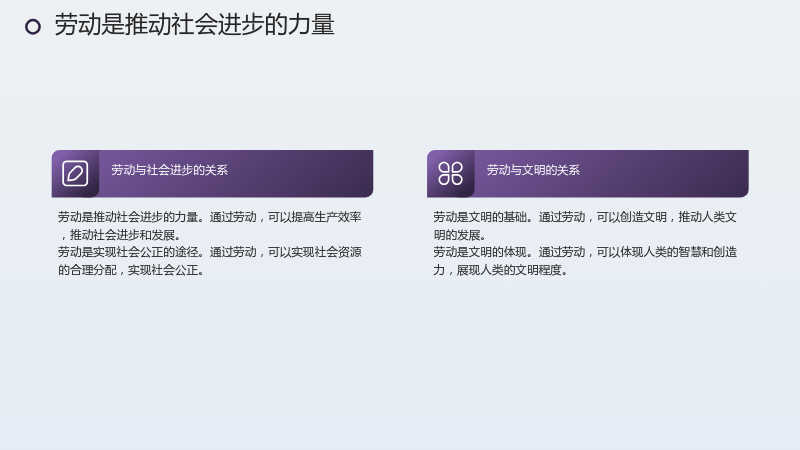Click the phrase 可以实现社会资源 in the left paragraph
Screen dimensions: 800x450
tap(315, 252)
